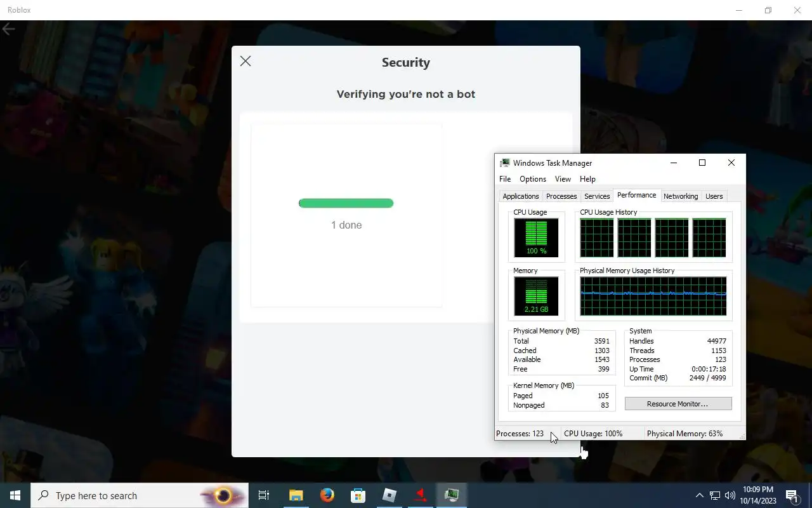This screenshot has height=508, width=812.
Task: Open Microsoft Store from the taskbar
Action: pyautogui.click(x=358, y=495)
